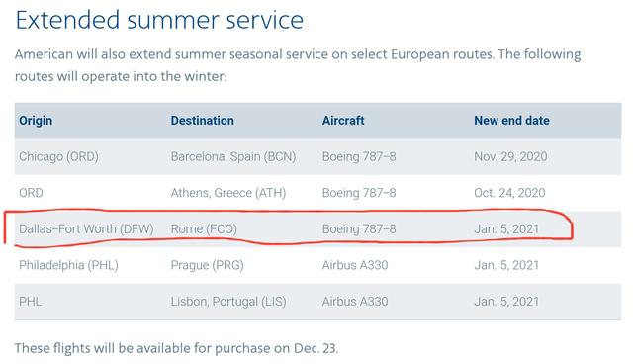Click the Extended summer service heading
Image resolution: width=633 pixels, height=364 pixels.
pyautogui.click(x=159, y=20)
